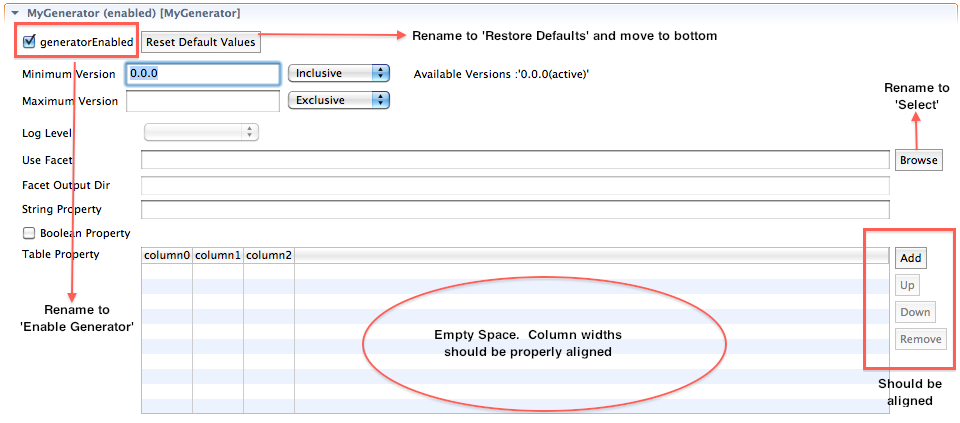
Task: Click the 'MyGenerator (enabled) [MyGenerator]' section title
Action: point(133,12)
